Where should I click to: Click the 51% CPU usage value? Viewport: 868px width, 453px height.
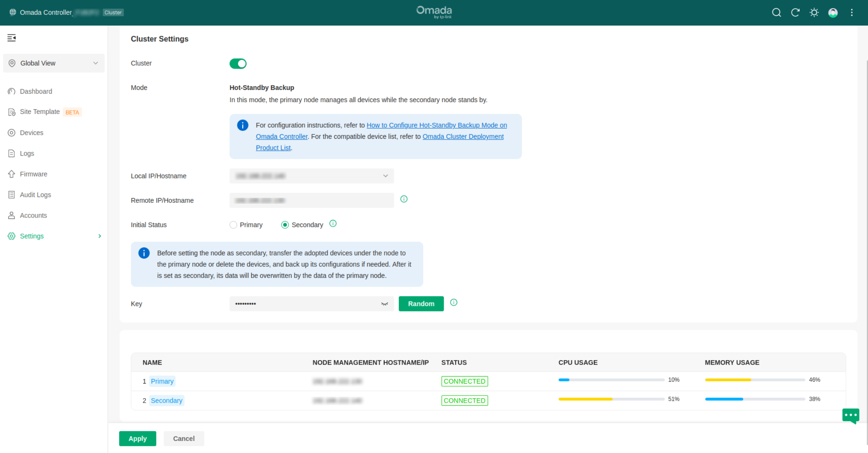coord(674,399)
